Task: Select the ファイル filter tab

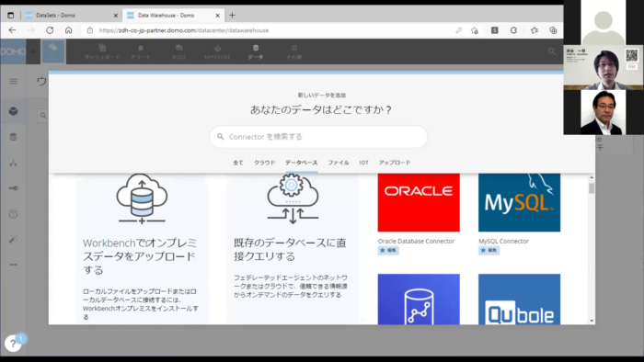Action: point(339,163)
